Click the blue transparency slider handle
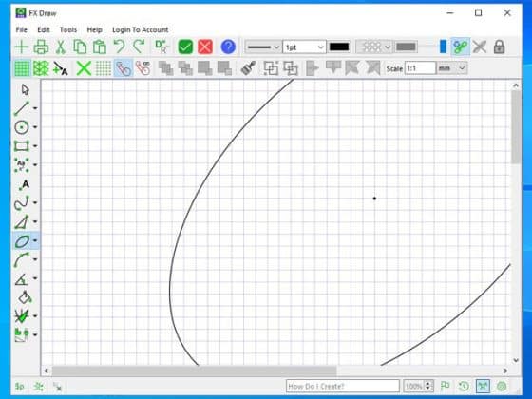Image resolution: width=532 pixels, height=399 pixels. point(443,47)
